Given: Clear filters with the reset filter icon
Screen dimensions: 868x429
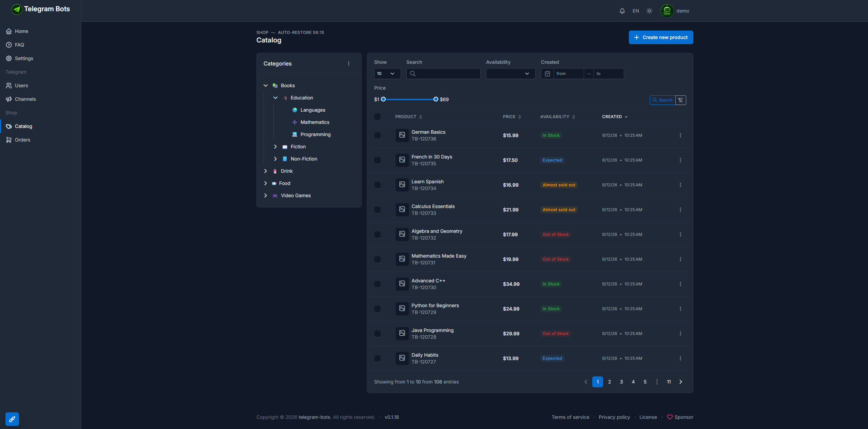Looking at the screenshot, I should [x=681, y=100].
